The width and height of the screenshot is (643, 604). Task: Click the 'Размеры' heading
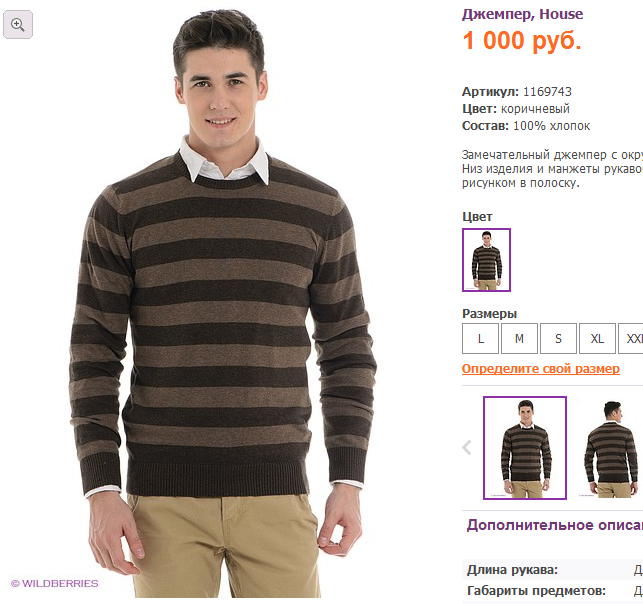(490, 314)
